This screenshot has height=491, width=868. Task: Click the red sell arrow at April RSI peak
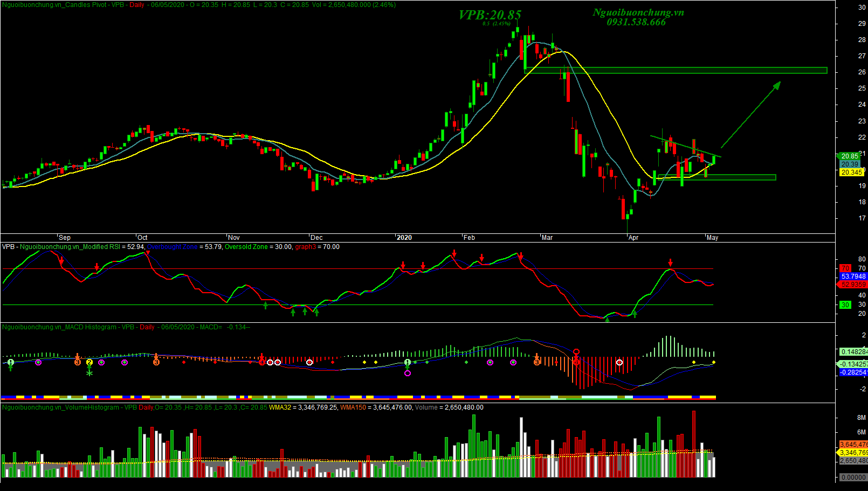point(671,262)
